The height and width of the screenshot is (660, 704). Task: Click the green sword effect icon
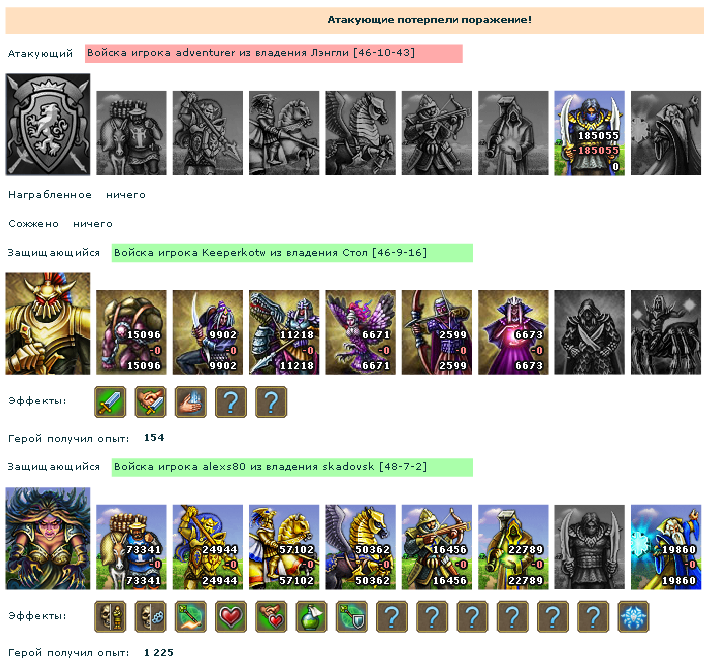[110, 402]
